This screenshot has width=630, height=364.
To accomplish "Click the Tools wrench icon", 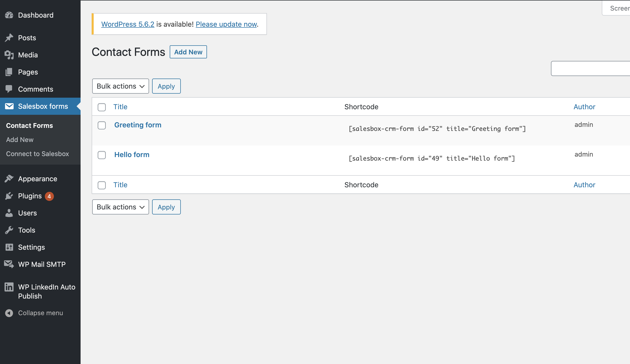I will [9, 230].
